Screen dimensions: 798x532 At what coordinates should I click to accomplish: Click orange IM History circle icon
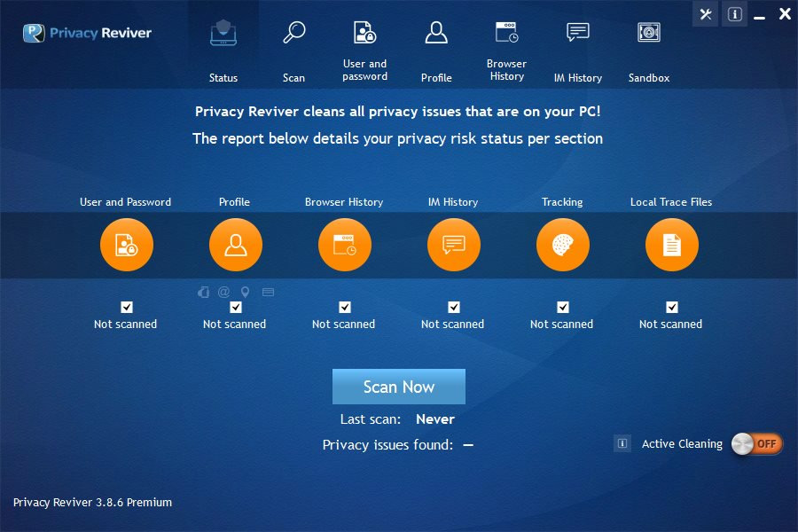click(453, 245)
